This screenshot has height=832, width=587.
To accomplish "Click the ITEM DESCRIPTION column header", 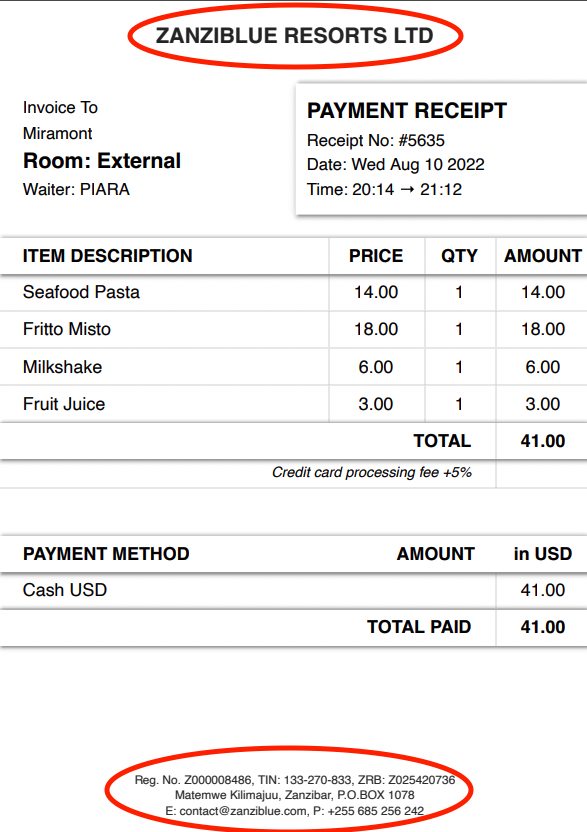I will (107, 256).
